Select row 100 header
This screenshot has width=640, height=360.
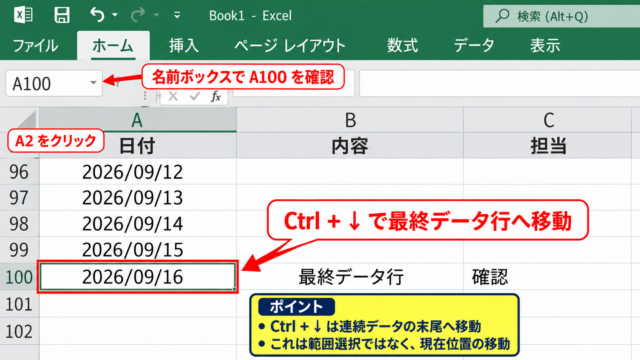click(19, 277)
